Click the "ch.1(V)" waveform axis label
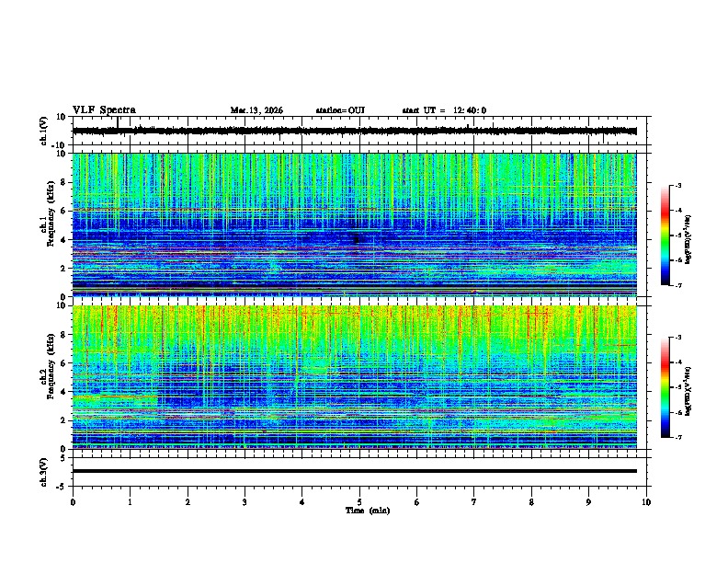This screenshot has height=563, width=728. tap(44, 131)
